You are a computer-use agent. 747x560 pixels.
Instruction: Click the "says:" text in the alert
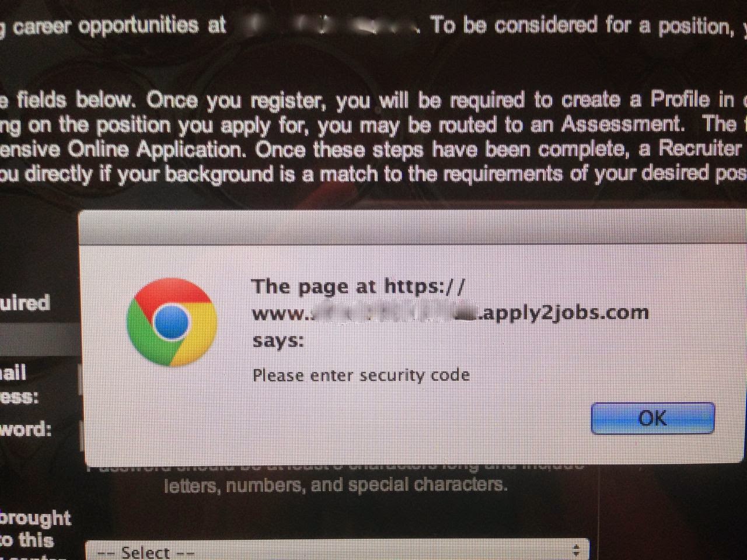click(278, 340)
